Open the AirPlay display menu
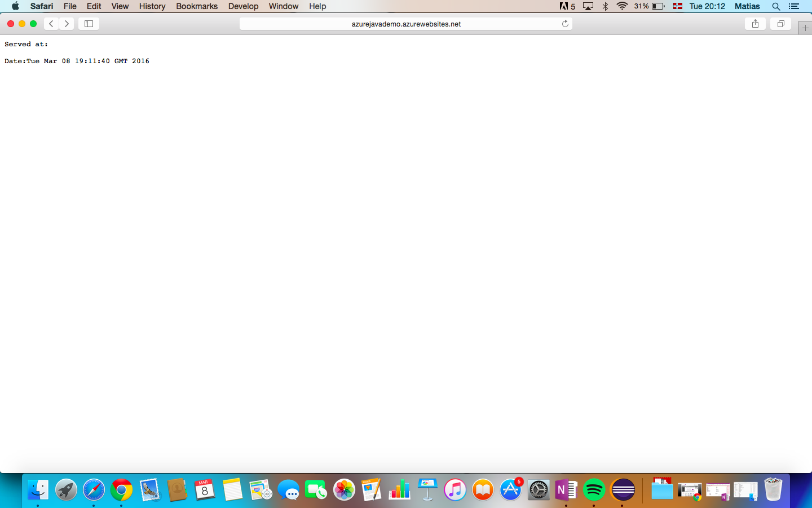This screenshot has width=812, height=508. point(588,6)
